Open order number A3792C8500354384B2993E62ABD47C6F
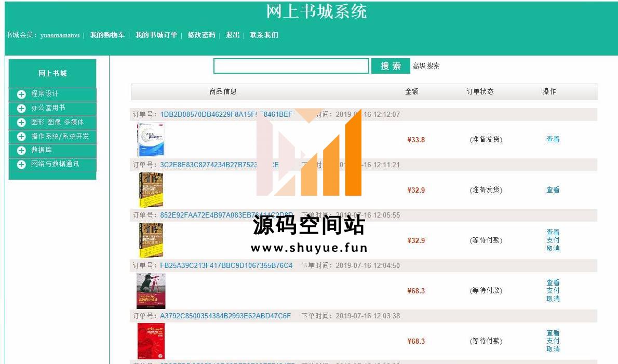 (225, 316)
